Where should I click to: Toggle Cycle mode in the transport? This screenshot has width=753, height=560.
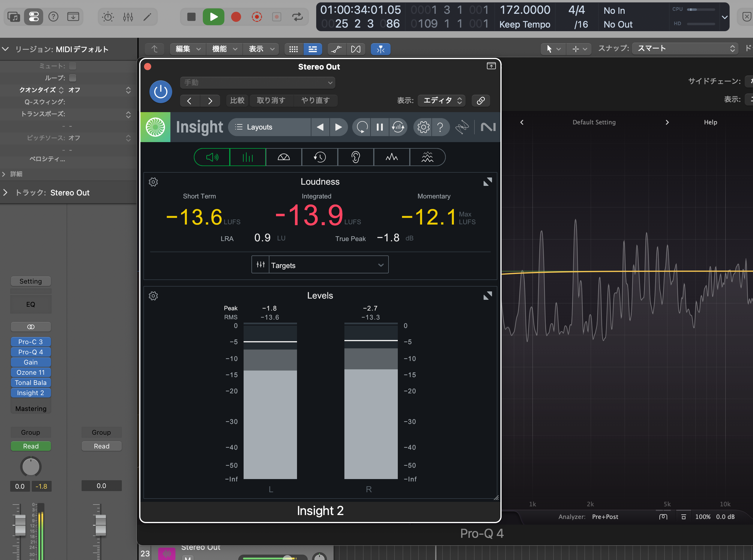[x=297, y=16]
